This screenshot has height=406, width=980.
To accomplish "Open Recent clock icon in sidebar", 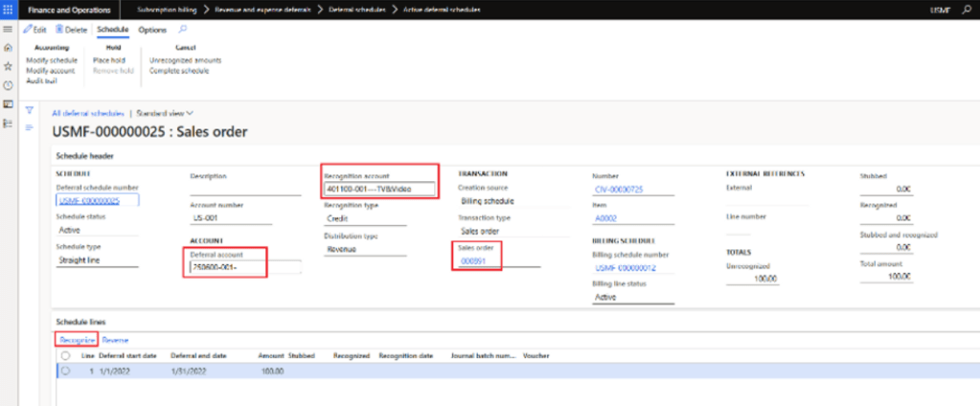I will 9,85.
